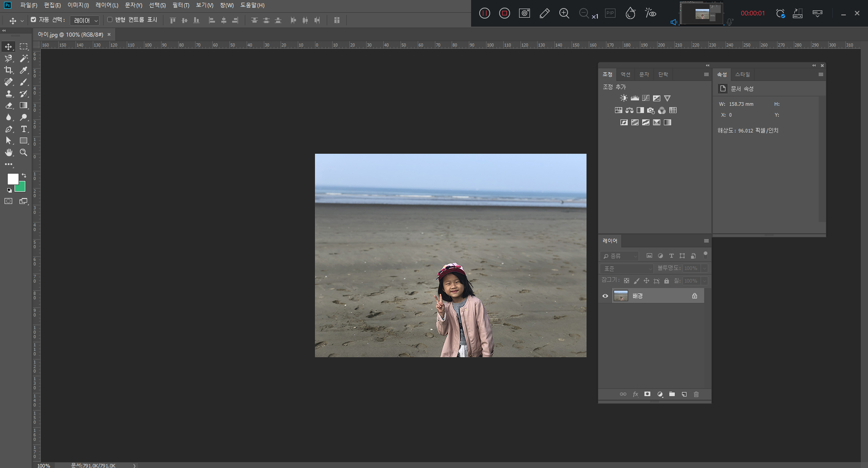Image resolution: width=868 pixels, height=468 pixels.
Task: Hide the 배경 layer with eye icon
Action: point(605,296)
